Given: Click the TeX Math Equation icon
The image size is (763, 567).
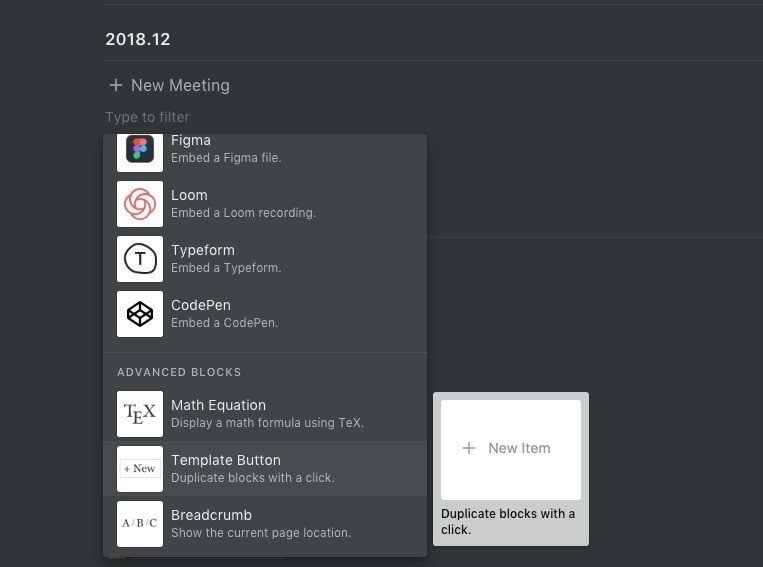Looking at the screenshot, I should click(x=140, y=414).
